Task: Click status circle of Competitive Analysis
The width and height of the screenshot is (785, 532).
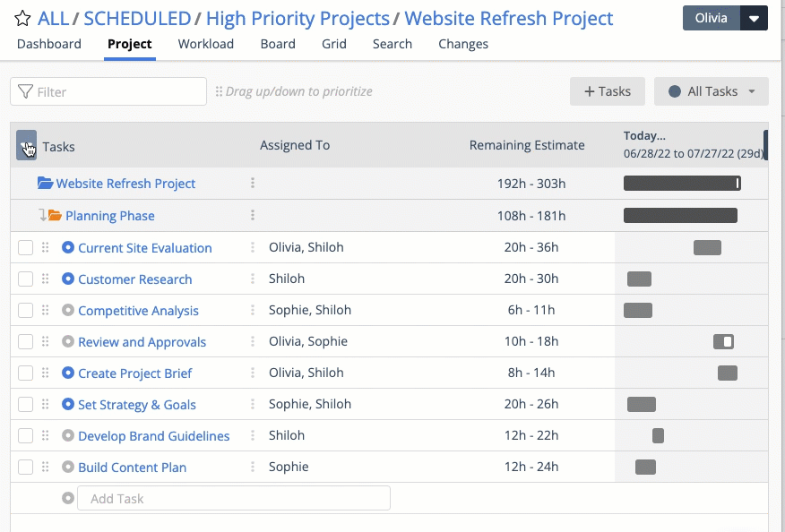Action: 68,311
